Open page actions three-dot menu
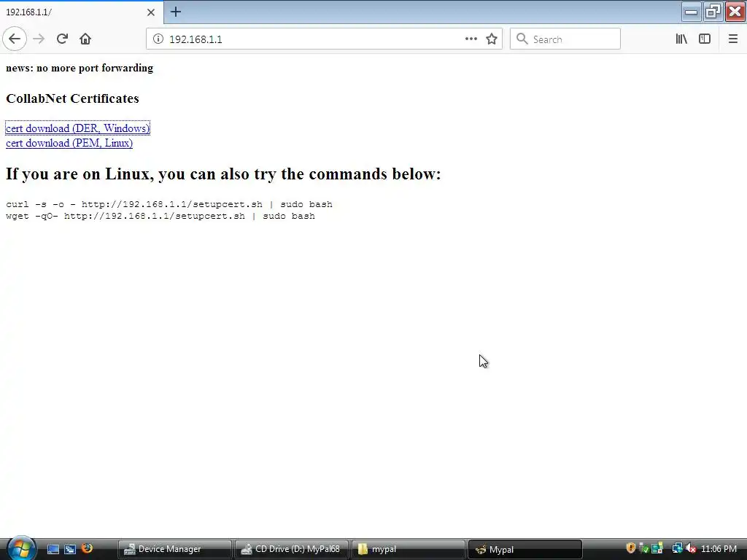This screenshot has width=747, height=560. (471, 39)
